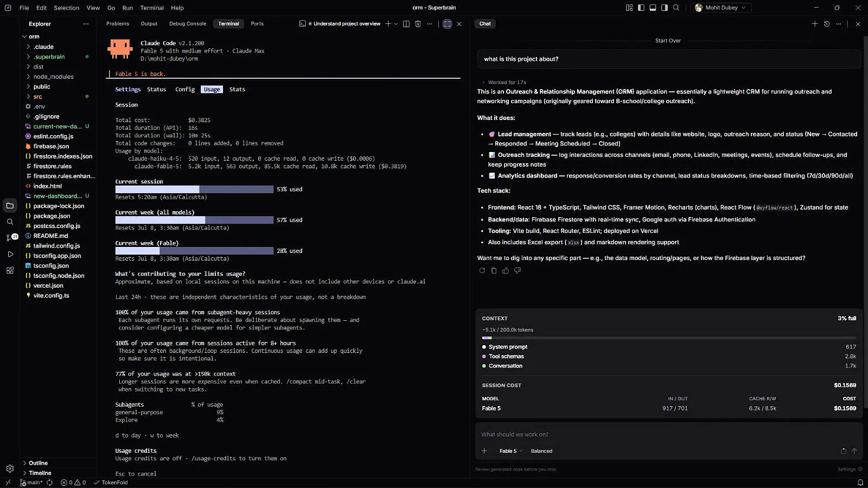Open Settings link below the chat input
Screen dimensions: 868x488
tap(850, 470)
